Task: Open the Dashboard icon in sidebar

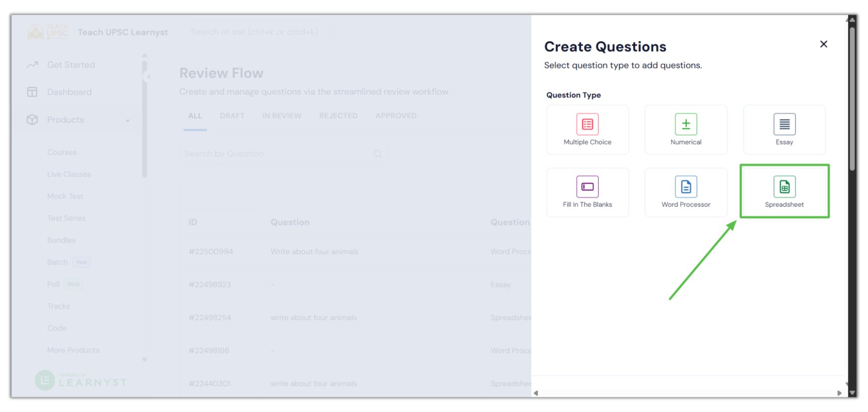Action: (x=32, y=92)
